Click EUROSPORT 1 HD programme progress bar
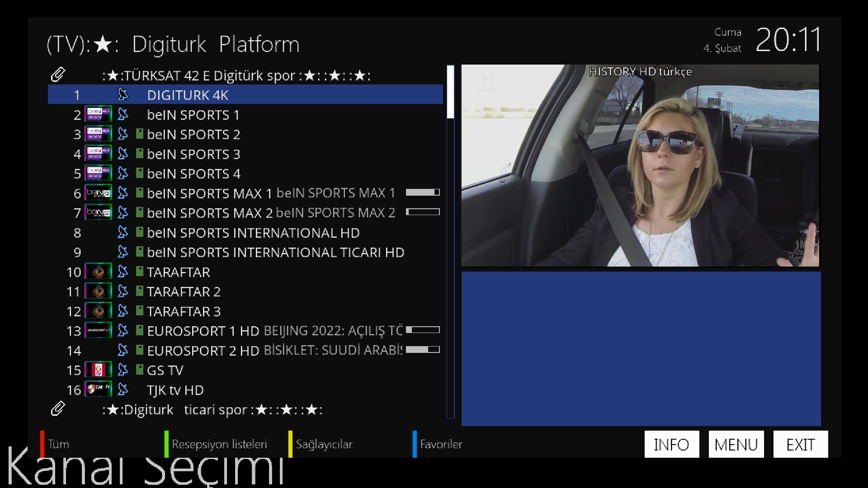 423,330
